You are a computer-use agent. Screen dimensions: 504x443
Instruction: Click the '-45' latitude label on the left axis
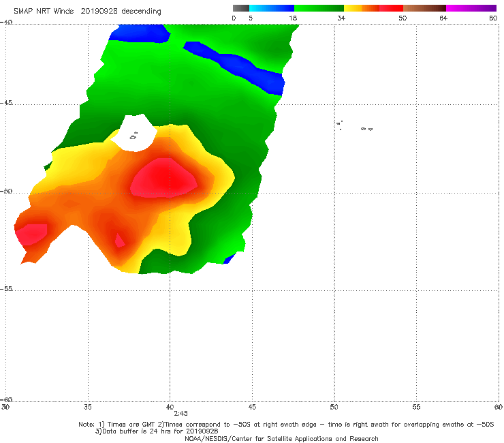(6, 103)
